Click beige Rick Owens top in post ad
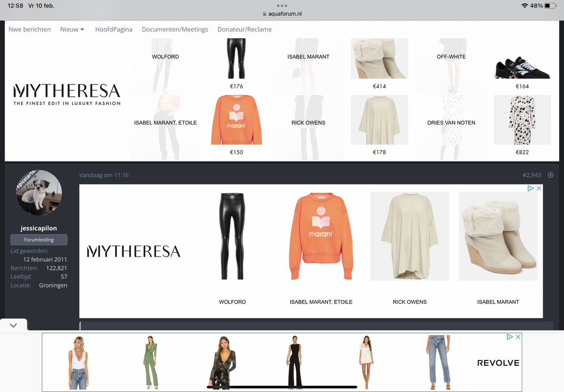This screenshot has height=392, width=564. tap(410, 236)
